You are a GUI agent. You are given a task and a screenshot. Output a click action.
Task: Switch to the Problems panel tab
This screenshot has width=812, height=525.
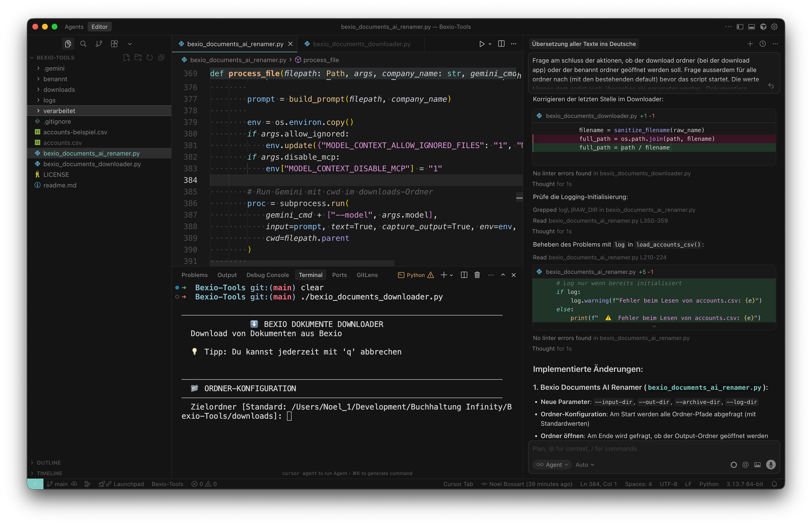(x=194, y=275)
